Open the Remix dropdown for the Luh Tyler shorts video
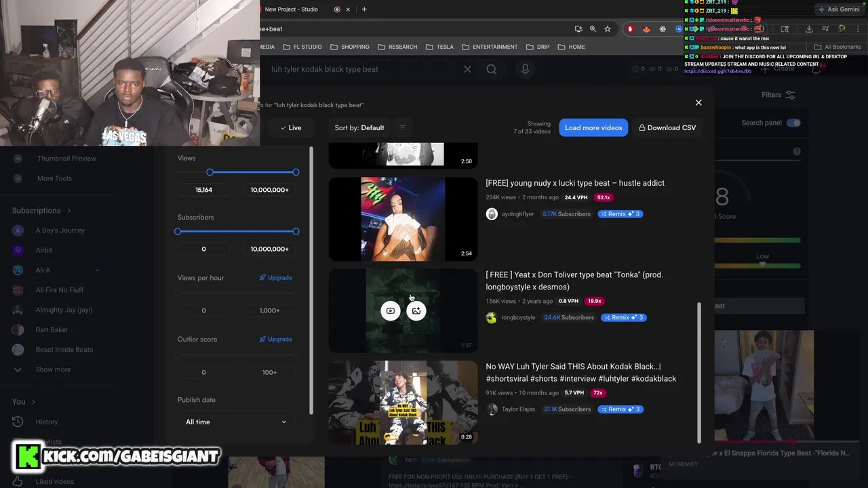Image resolution: width=868 pixels, height=488 pixels. (x=620, y=409)
